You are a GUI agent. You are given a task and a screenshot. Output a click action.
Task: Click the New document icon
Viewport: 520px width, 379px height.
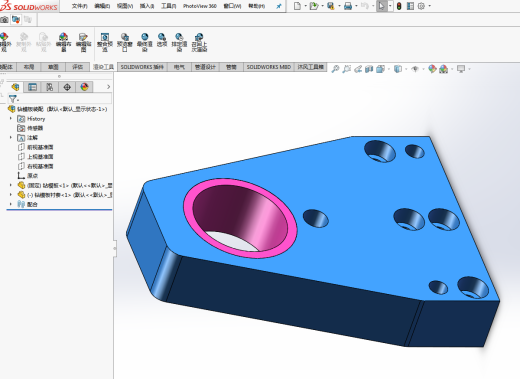[x=297, y=6]
